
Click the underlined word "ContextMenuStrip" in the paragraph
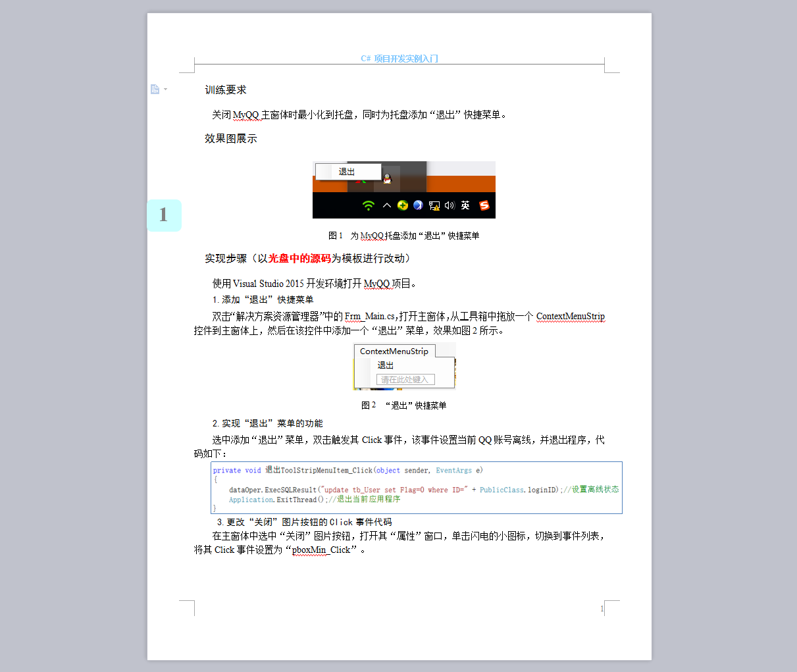571,317
